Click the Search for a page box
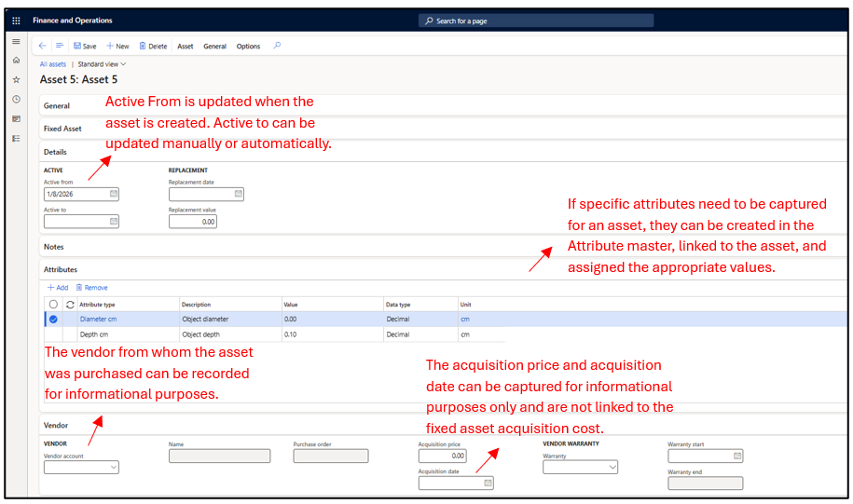This screenshot has height=504, width=853. (536, 20)
